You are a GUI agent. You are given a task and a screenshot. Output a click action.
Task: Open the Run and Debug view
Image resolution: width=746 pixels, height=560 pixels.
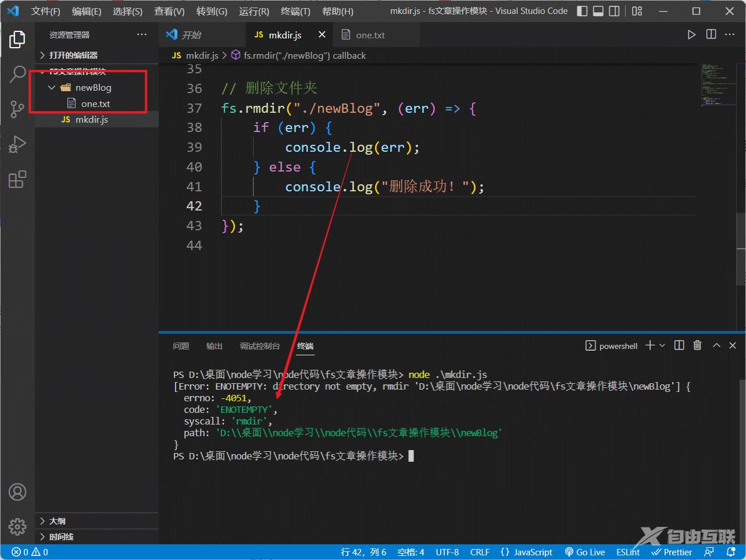[x=17, y=144]
